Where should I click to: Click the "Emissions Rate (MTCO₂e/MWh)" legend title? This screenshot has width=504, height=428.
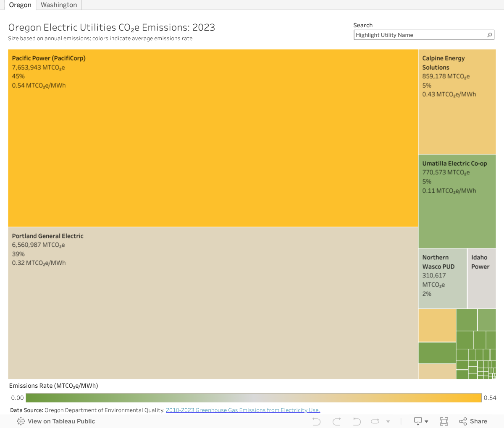click(x=53, y=386)
